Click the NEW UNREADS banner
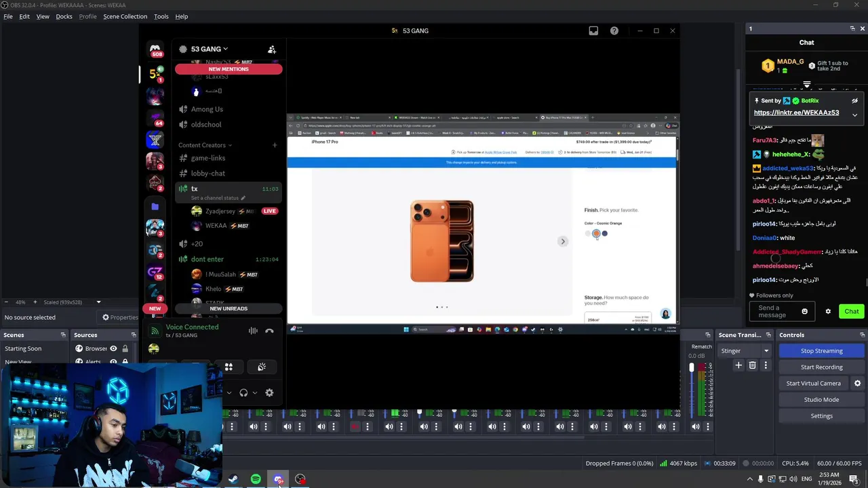The height and width of the screenshot is (488, 868). [x=229, y=308]
